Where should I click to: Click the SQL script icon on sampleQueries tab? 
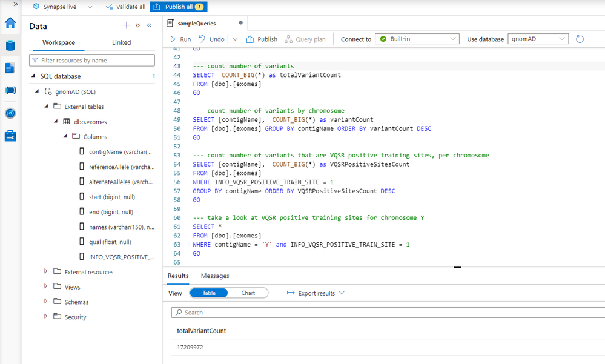170,23
